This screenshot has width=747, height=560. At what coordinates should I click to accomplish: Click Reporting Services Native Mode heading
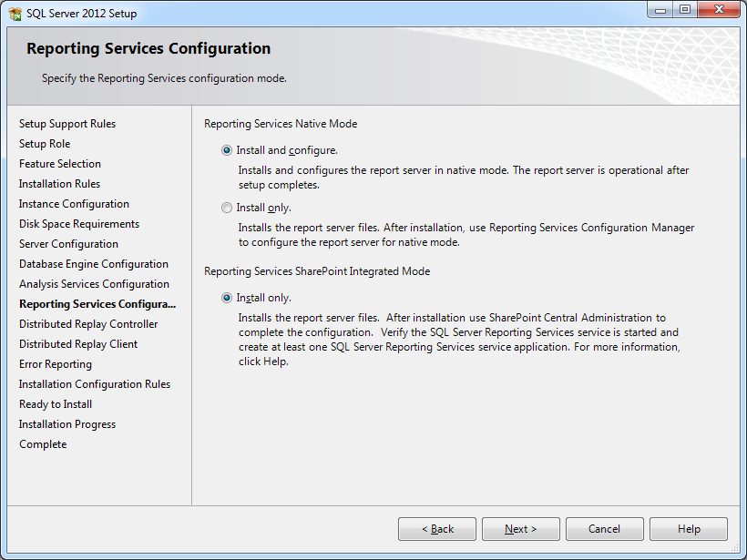pyautogui.click(x=281, y=124)
